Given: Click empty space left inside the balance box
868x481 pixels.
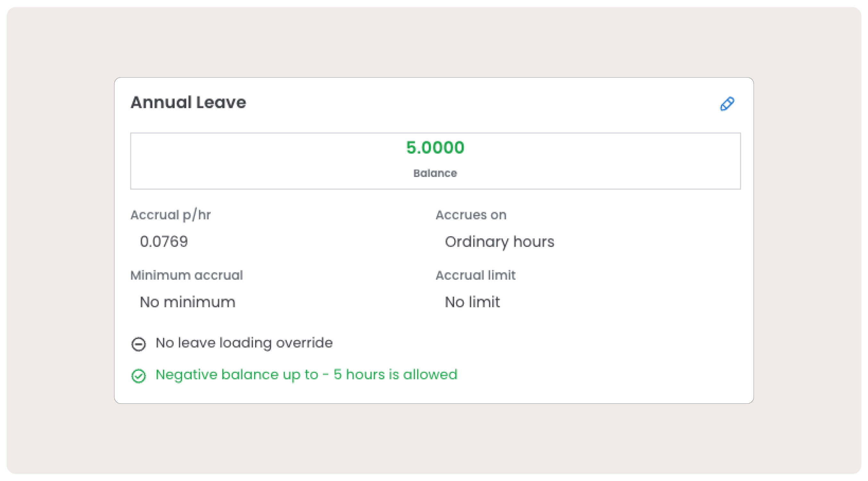Looking at the screenshot, I should (x=236, y=161).
